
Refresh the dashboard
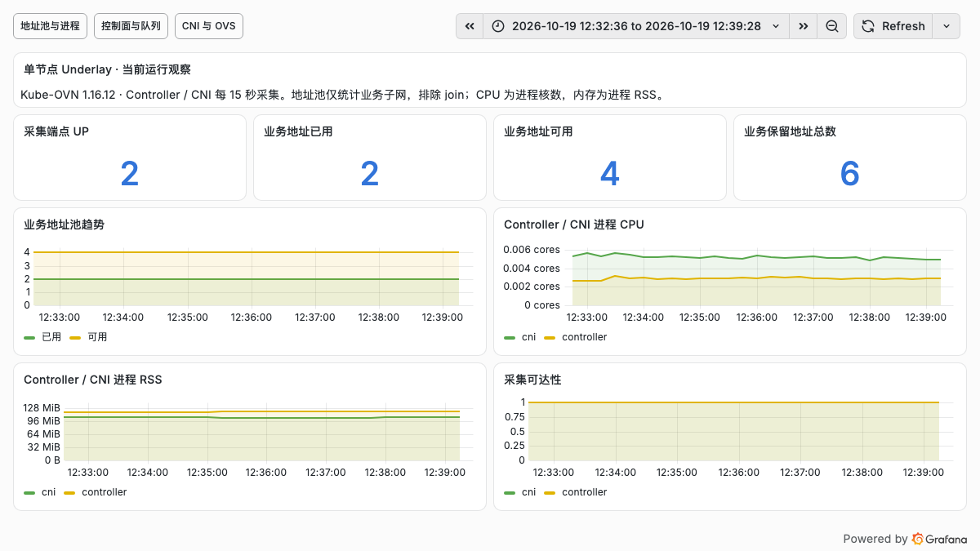[893, 26]
